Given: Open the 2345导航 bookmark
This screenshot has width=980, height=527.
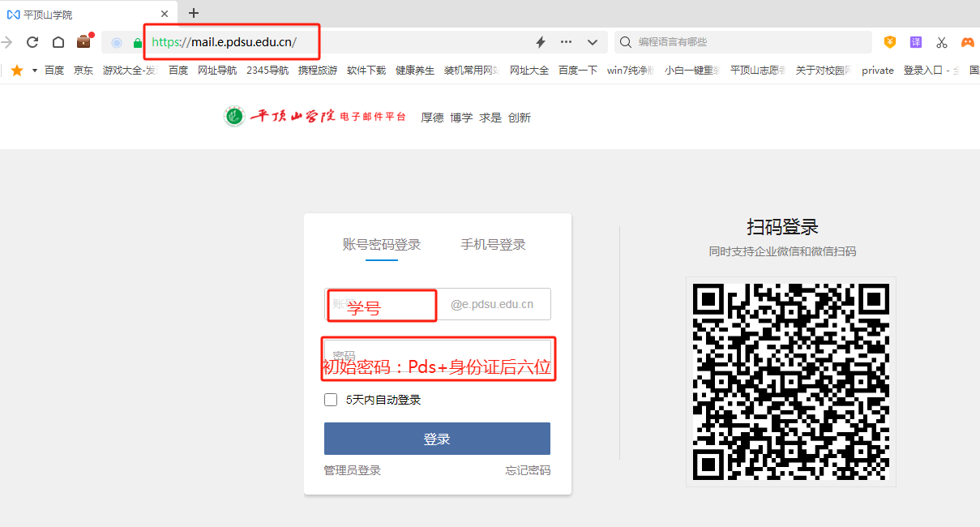Looking at the screenshot, I should (x=267, y=71).
